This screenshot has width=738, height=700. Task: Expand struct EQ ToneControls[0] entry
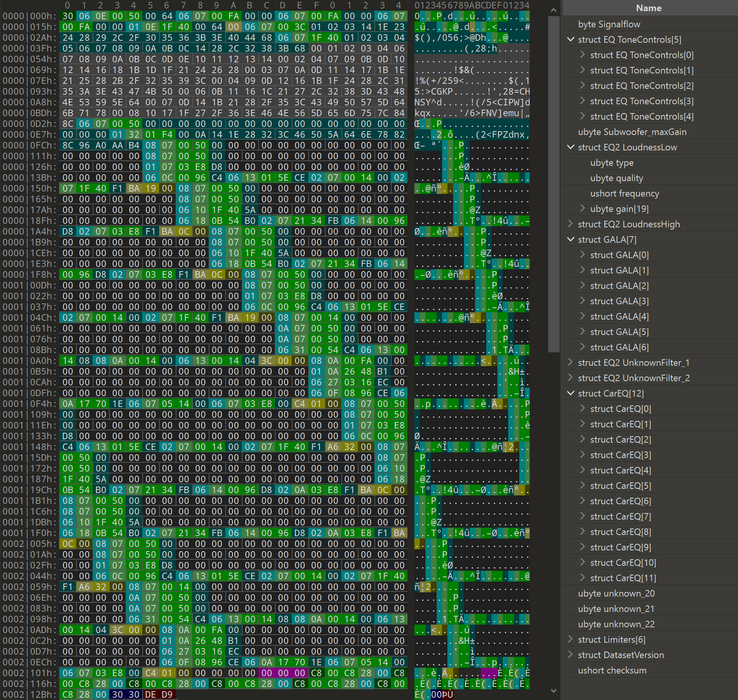[x=582, y=55]
